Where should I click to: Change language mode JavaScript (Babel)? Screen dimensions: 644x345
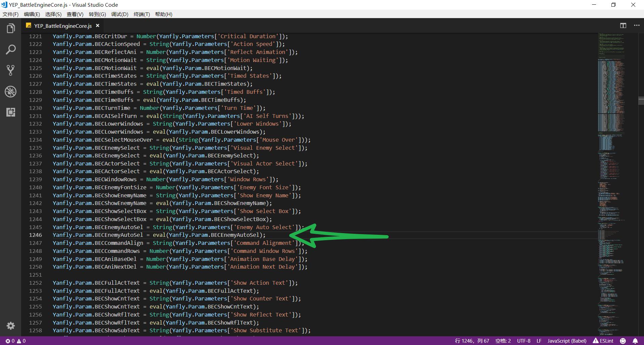pos(567,341)
